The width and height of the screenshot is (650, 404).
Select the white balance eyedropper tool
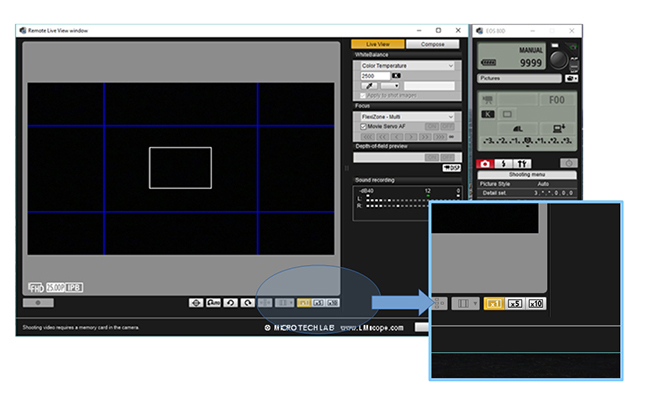click(367, 86)
